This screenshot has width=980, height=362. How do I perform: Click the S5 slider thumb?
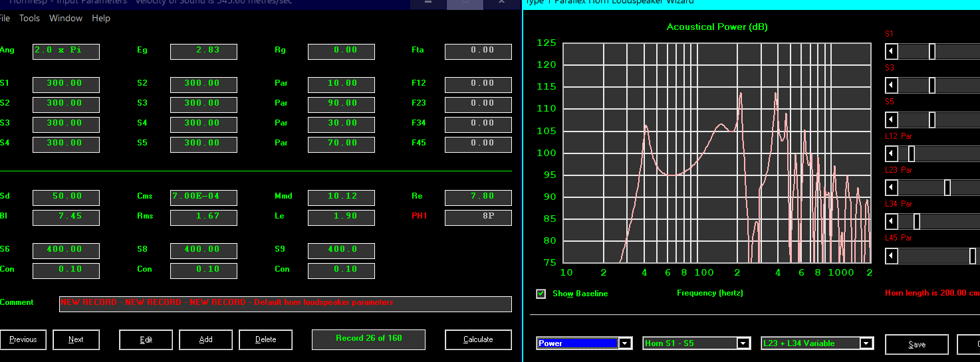(x=932, y=120)
